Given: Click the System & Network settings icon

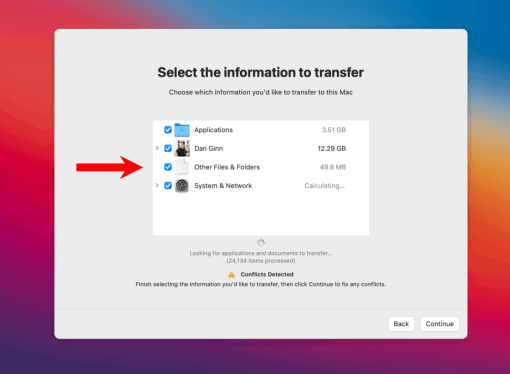Looking at the screenshot, I should pyautogui.click(x=182, y=186).
